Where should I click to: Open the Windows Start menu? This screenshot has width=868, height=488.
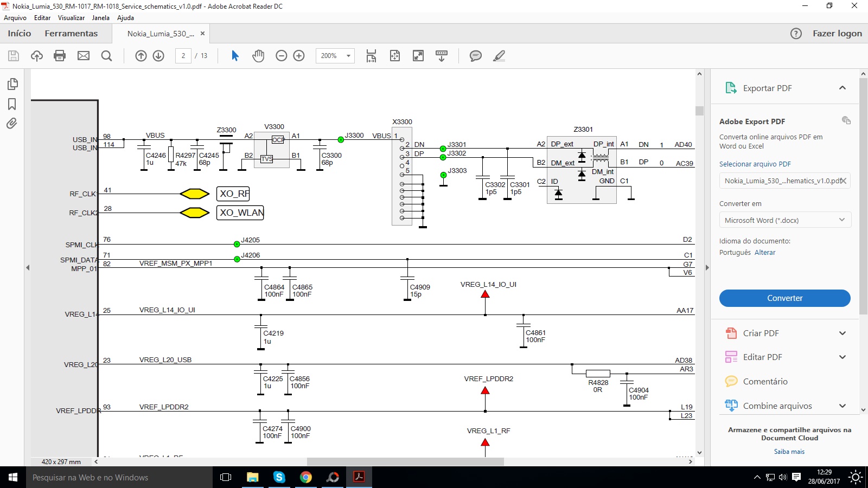[x=13, y=477]
